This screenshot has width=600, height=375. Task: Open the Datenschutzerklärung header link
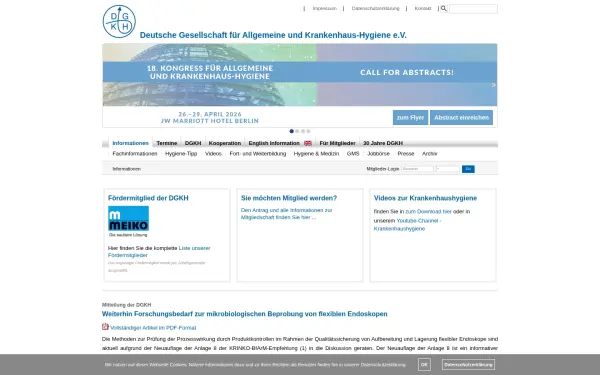click(x=375, y=8)
